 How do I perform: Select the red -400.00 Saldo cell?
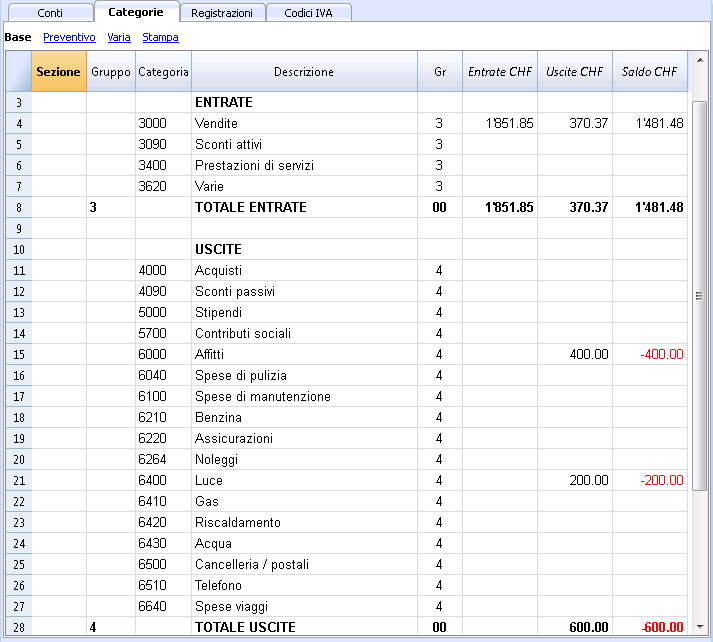[x=650, y=354]
